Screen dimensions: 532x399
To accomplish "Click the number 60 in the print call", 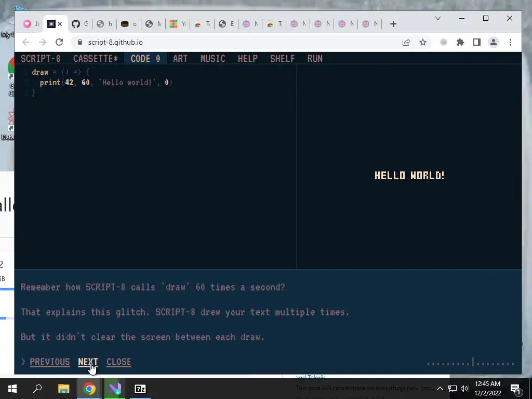I will (x=86, y=83).
